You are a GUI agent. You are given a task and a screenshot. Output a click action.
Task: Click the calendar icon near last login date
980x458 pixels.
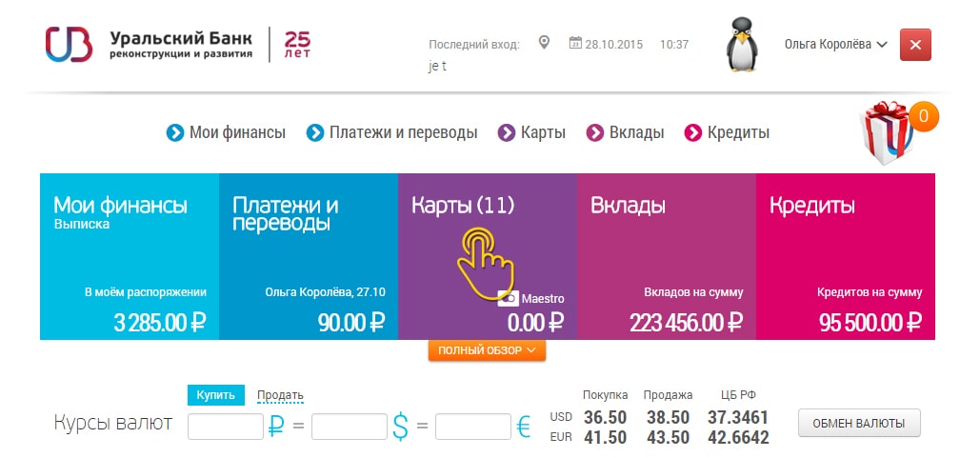tap(575, 43)
